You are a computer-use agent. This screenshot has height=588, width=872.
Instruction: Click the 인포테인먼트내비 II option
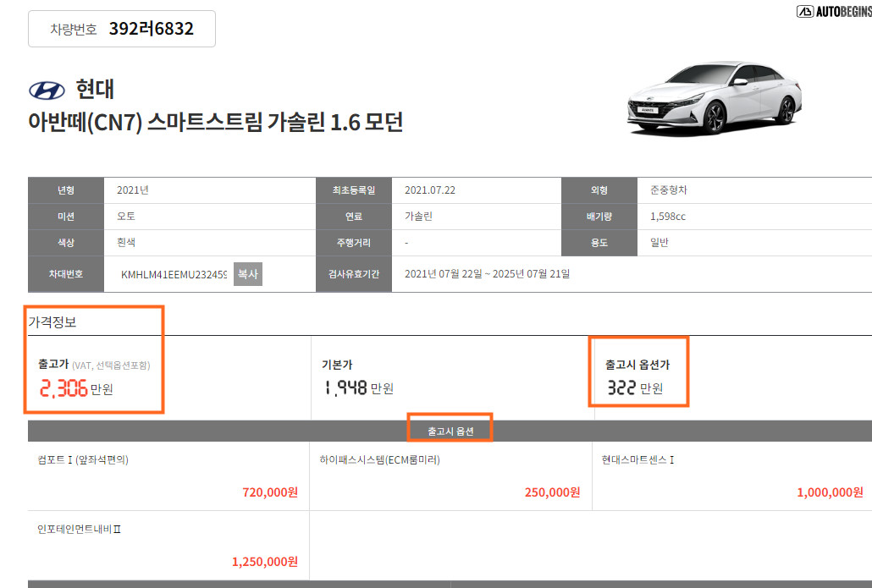(79, 529)
